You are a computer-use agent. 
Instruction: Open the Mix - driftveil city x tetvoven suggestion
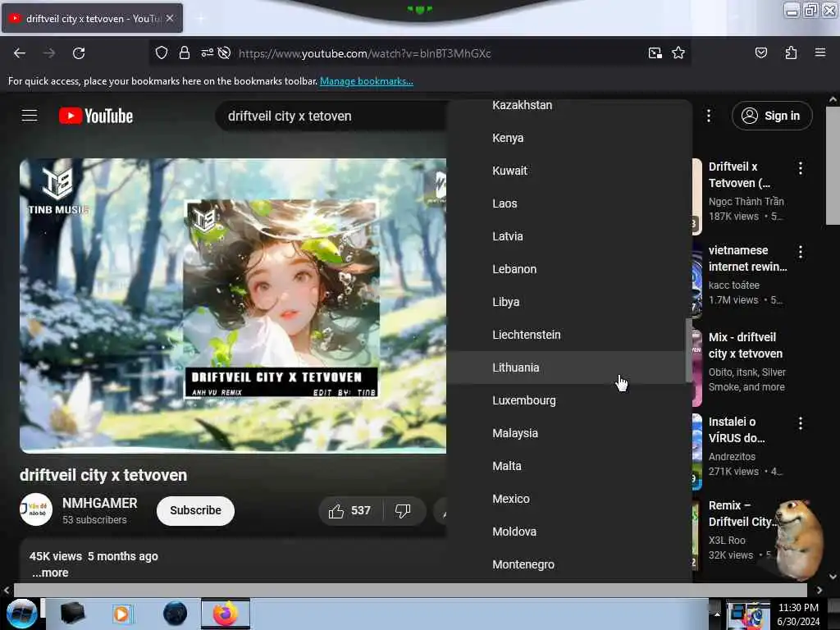point(745,345)
